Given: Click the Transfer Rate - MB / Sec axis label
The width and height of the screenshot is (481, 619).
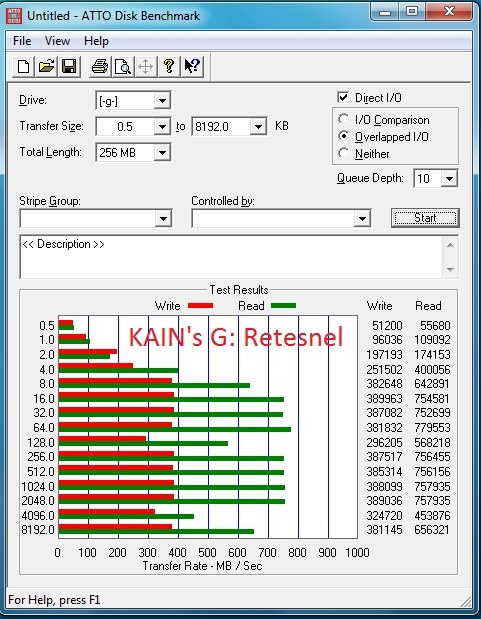Looking at the screenshot, I should [x=202, y=566].
